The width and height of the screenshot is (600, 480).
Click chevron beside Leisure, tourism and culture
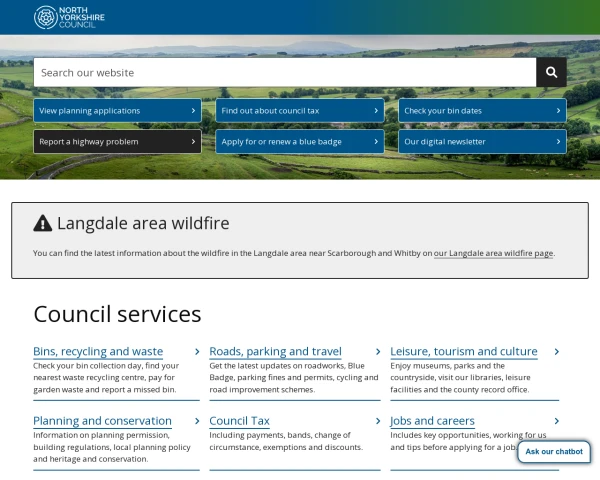tap(557, 351)
